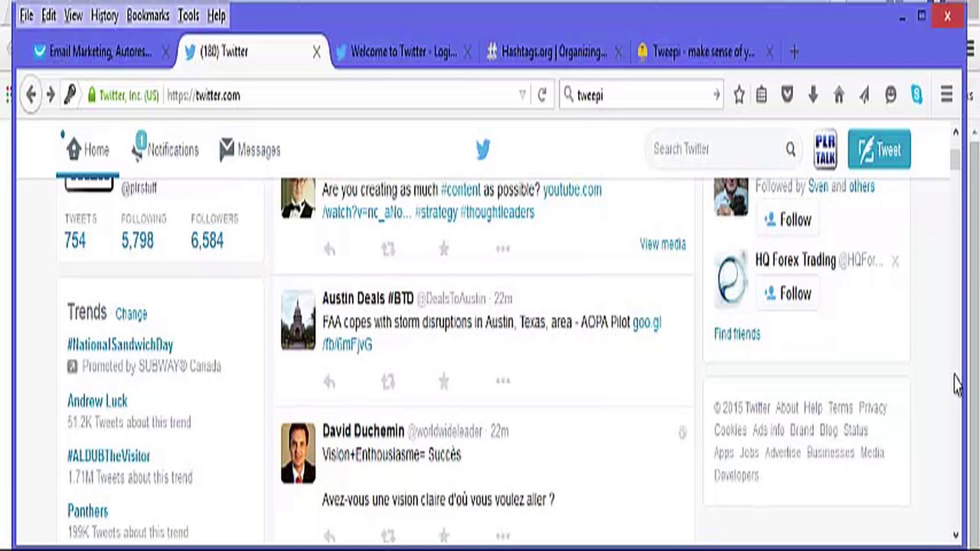
Task: Favorite the Austin Deals tweet with star
Action: click(x=443, y=381)
